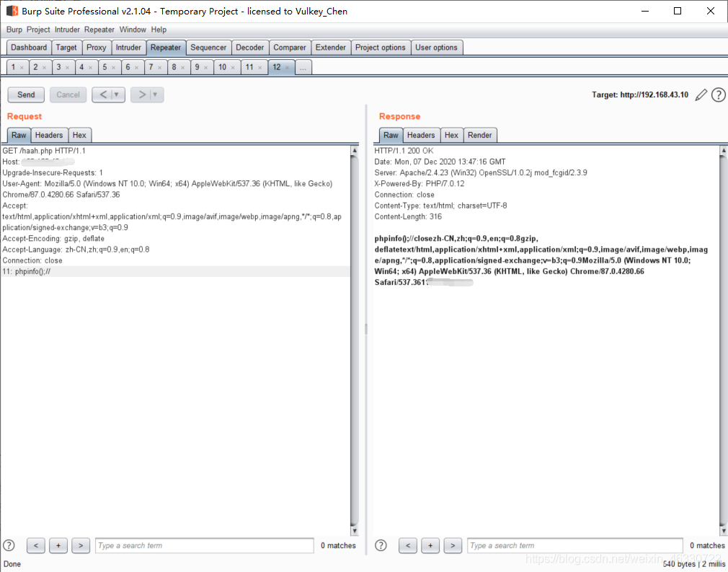Click the request search help icon
The image size is (728, 572).
click(x=9, y=545)
